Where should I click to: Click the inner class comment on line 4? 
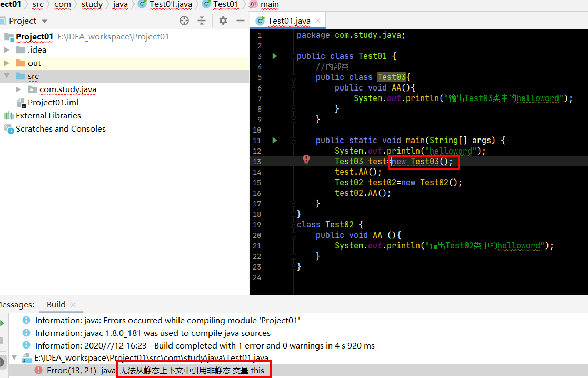(332, 67)
